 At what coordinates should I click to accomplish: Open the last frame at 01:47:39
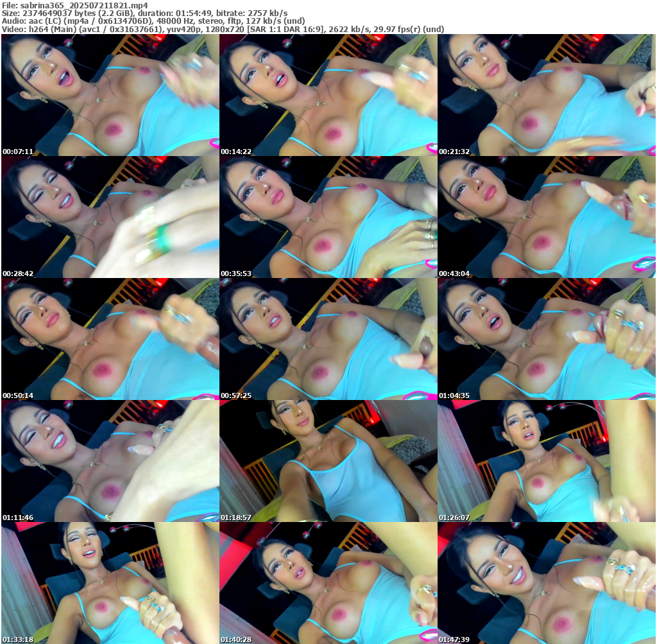coord(547,583)
